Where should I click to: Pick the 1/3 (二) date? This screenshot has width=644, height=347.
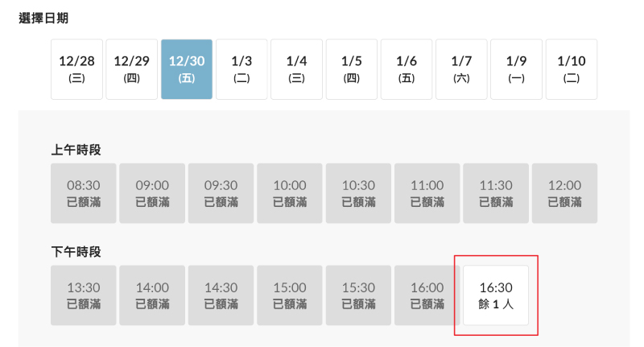242,69
